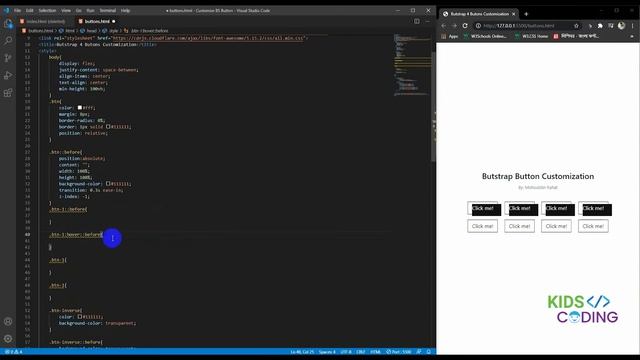
Task: Click the third black Click me! button
Action: coord(558,209)
